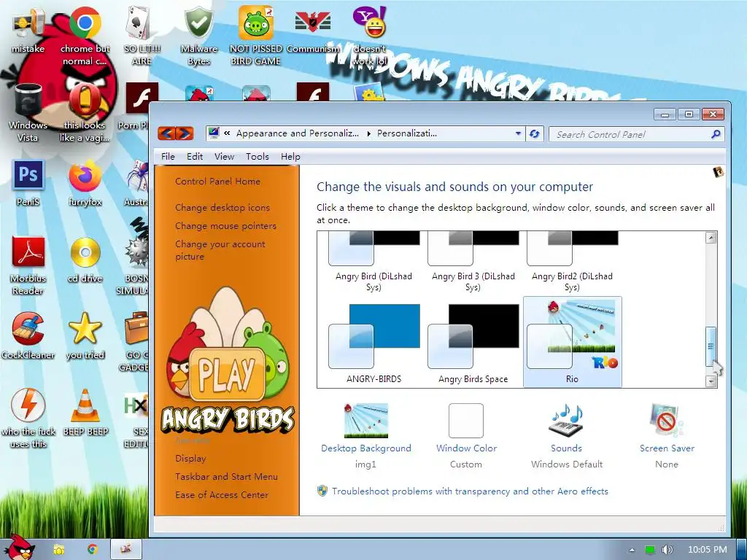This screenshot has width=747, height=560.
Task: Click the theme list scroll down arrow
Action: coord(711,381)
